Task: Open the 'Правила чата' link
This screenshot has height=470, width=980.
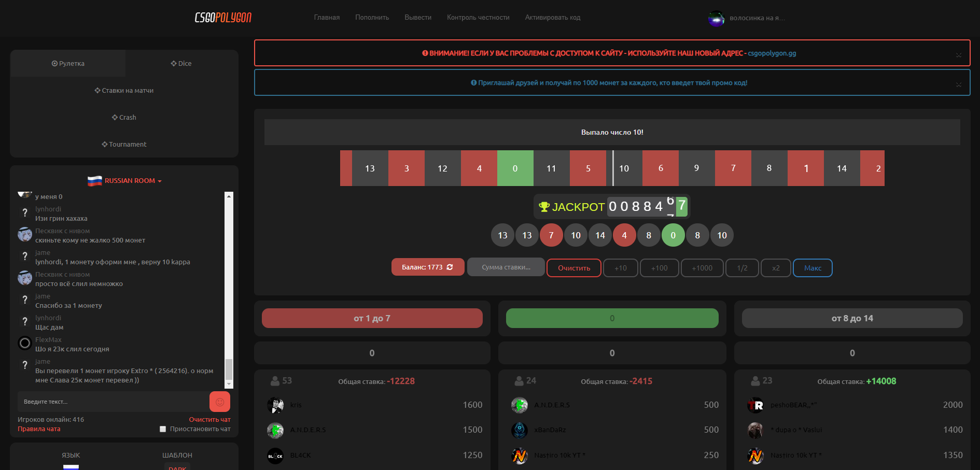Action: (39, 429)
